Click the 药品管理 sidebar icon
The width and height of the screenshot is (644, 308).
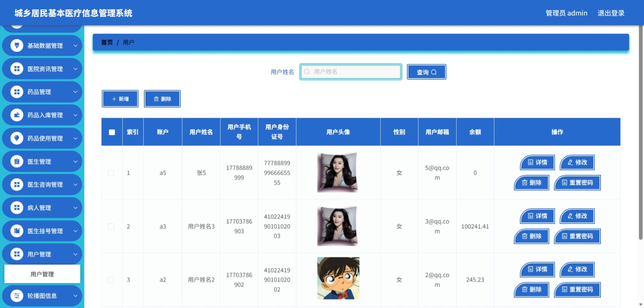coord(17,92)
